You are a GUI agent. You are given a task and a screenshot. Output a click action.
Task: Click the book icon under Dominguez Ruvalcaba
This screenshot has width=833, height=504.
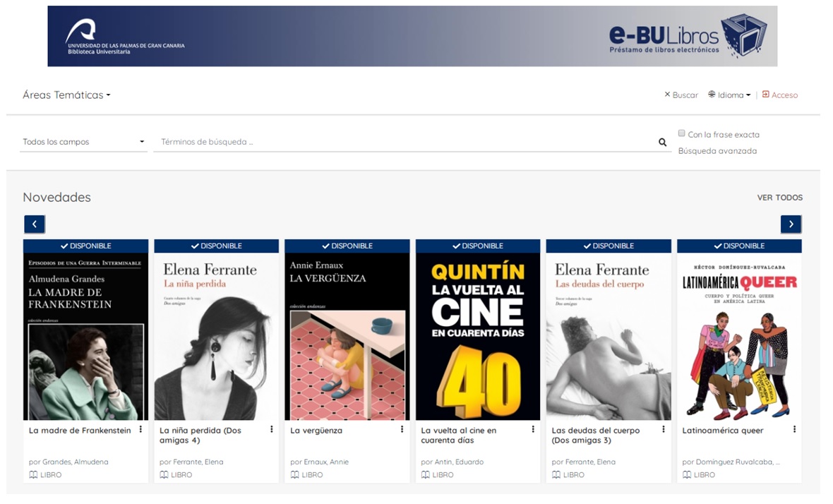tap(687, 475)
